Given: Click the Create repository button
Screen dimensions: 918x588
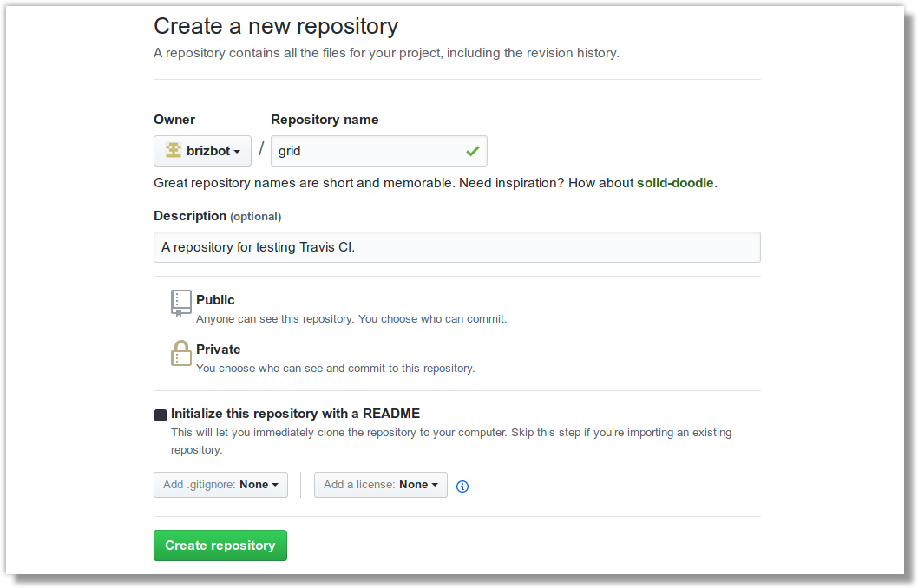Looking at the screenshot, I should [x=220, y=546].
